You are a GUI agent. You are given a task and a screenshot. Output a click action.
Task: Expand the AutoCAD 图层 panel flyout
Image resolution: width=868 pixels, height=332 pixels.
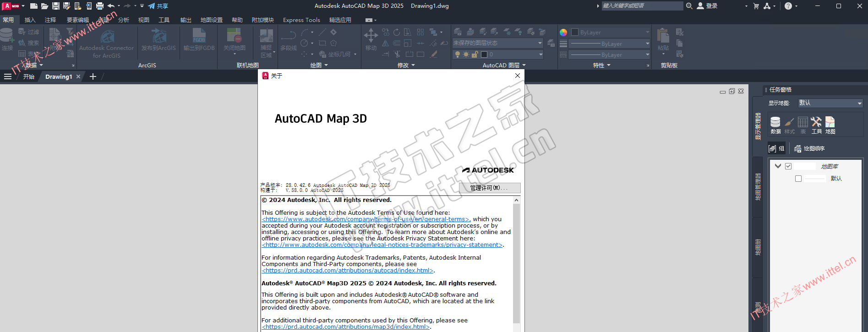pos(504,65)
